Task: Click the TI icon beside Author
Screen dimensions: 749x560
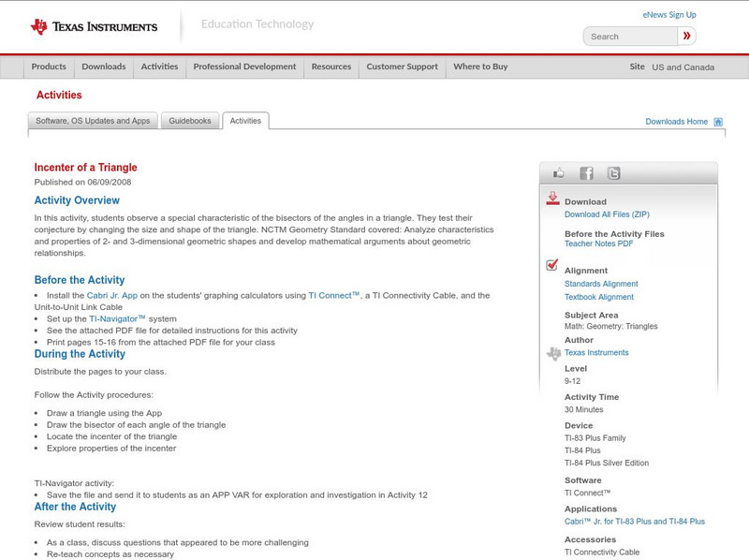Action: point(553,354)
